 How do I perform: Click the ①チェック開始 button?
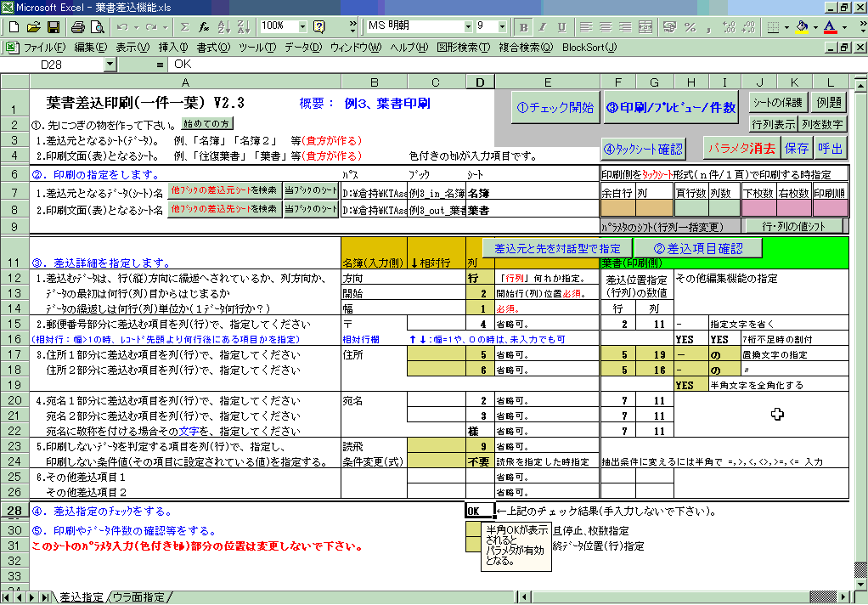pos(555,107)
